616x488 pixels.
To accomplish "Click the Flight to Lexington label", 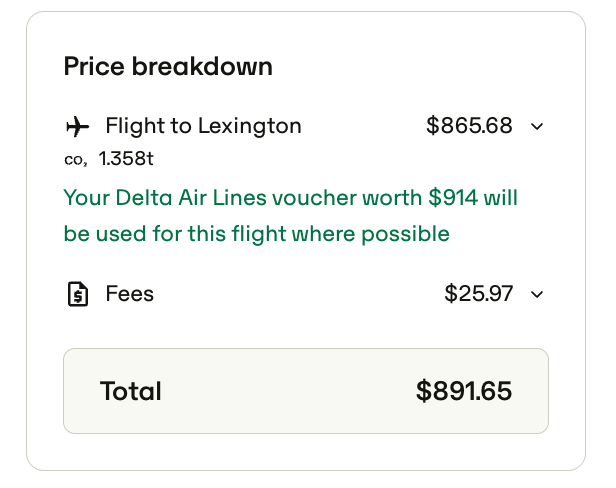I will coord(204,126).
